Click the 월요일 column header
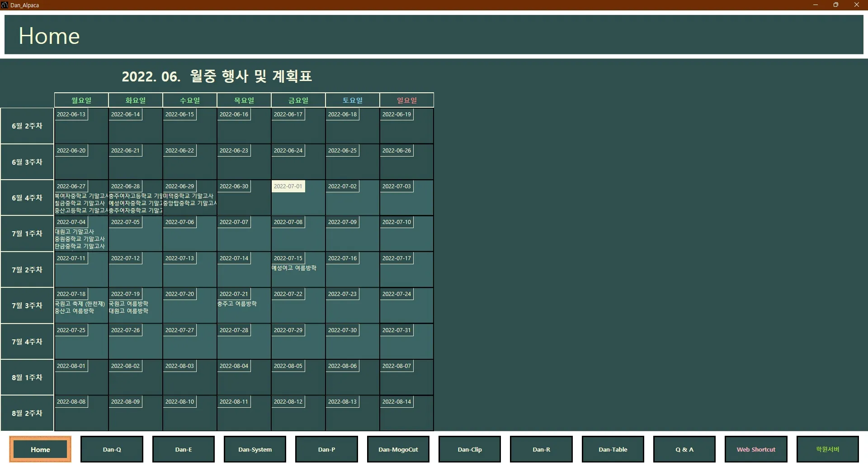This screenshot has width=868, height=467. click(x=81, y=100)
